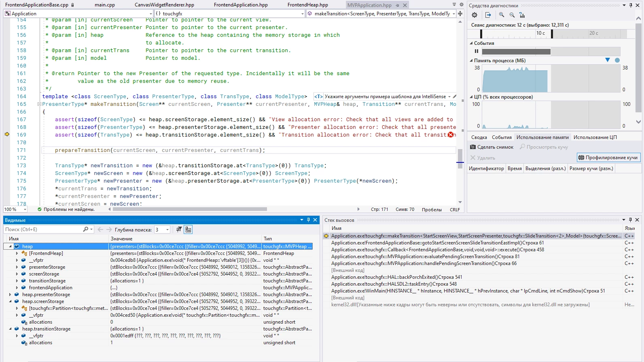The height and width of the screenshot is (362, 644).
Task: Open the editor tab settings gear
Action: point(461,4)
